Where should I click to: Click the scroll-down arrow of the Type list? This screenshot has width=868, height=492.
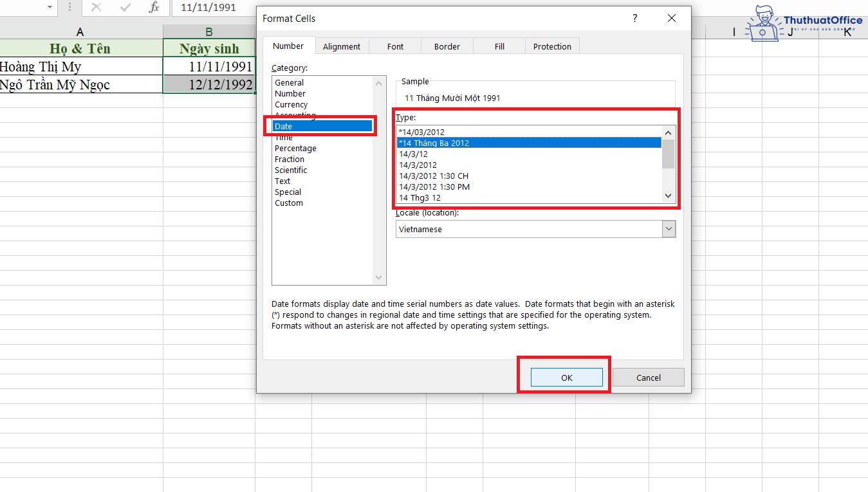coord(668,195)
